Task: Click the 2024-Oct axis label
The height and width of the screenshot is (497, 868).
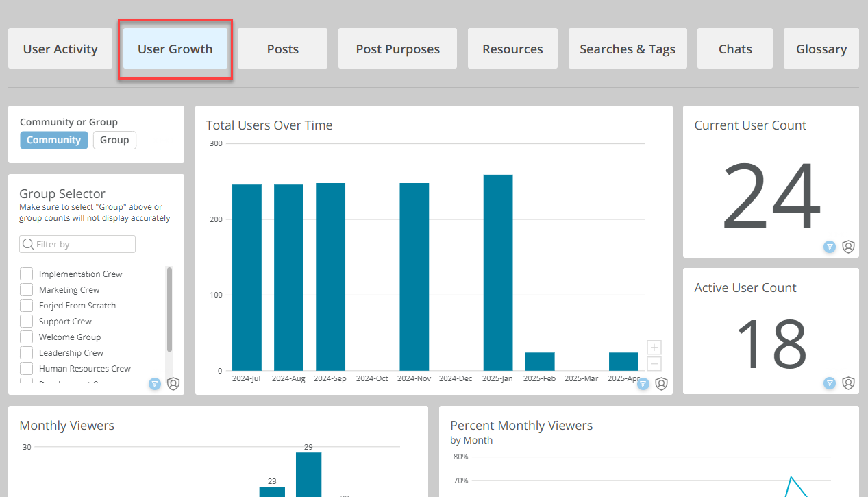Action: click(x=372, y=378)
